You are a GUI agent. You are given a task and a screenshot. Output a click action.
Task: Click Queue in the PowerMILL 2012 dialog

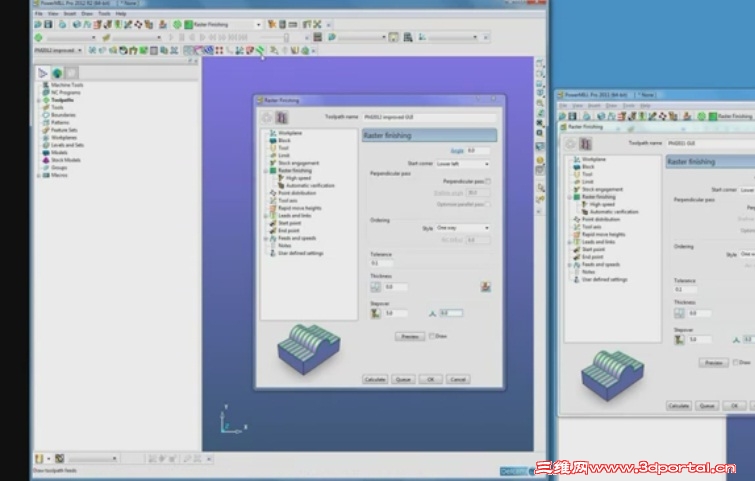coord(403,379)
